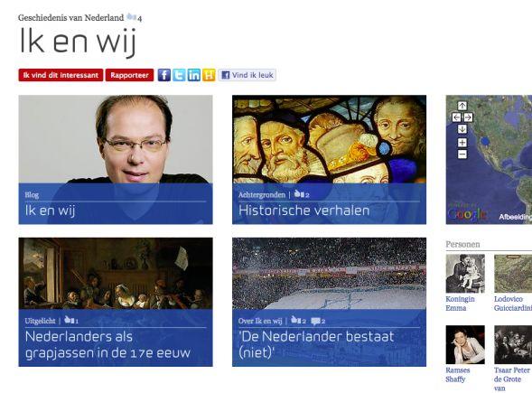Screen dimensions: 532x393
Task: Share page via Facebook icon
Action: (164, 75)
